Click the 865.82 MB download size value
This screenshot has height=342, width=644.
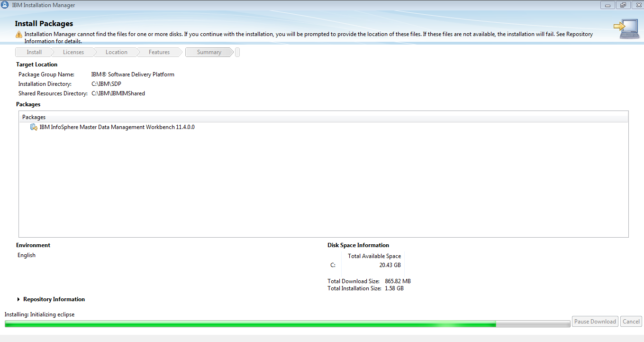(398, 281)
